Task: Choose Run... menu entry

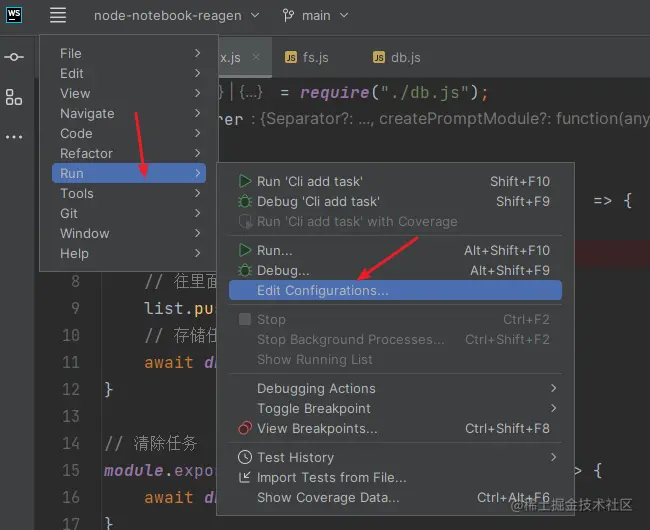Action: [x=395, y=250]
